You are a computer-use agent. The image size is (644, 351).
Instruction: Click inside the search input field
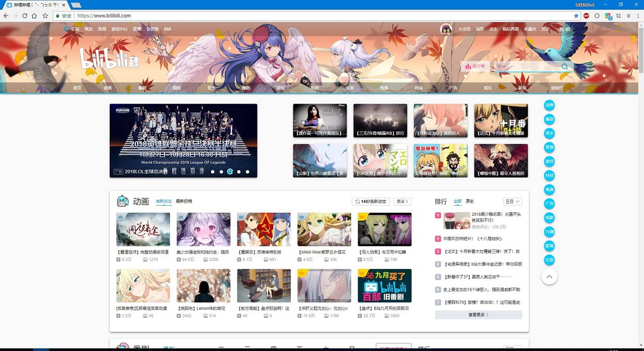click(528, 66)
